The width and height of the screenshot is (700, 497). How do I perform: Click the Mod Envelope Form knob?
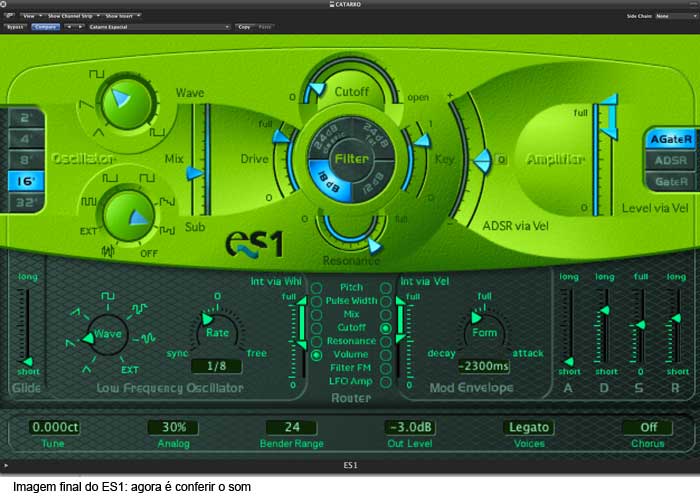pyautogui.click(x=484, y=332)
